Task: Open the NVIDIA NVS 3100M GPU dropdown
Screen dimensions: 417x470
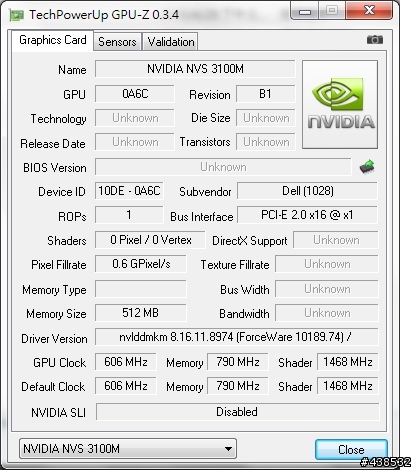Action: click(128, 449)
